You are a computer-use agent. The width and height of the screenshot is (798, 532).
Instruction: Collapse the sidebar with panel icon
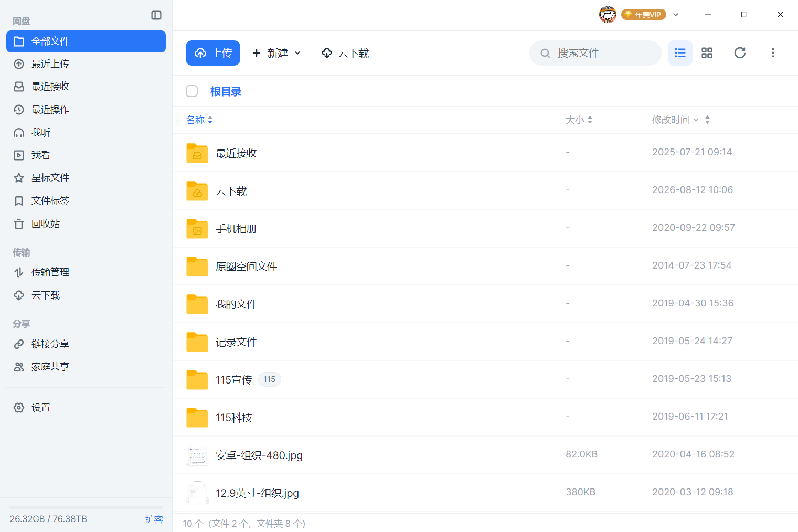(156, 15)
